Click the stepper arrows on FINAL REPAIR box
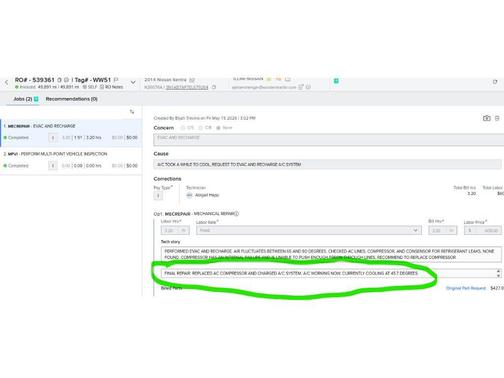The image size is (504, 378). pyautogui.click(x=498, y=273)
